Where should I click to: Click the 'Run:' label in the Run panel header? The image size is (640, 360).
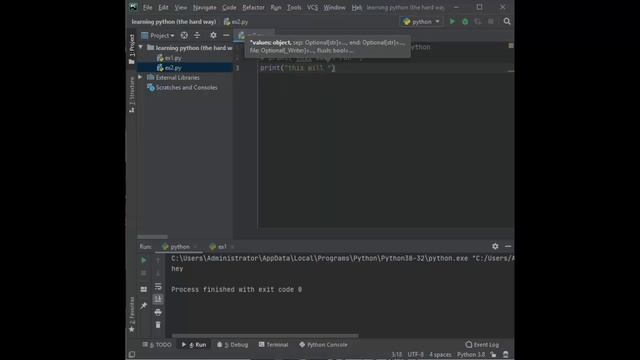pos(145,247)
